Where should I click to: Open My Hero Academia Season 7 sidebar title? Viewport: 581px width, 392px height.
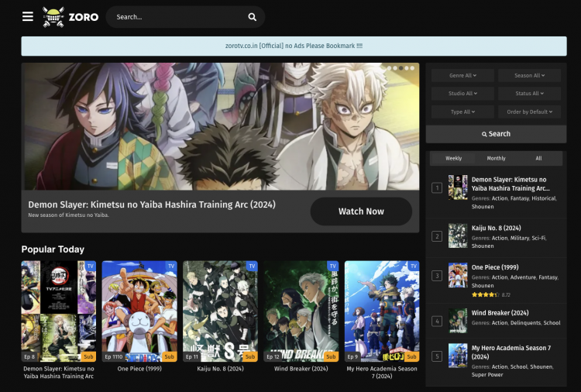coord(511,352)
